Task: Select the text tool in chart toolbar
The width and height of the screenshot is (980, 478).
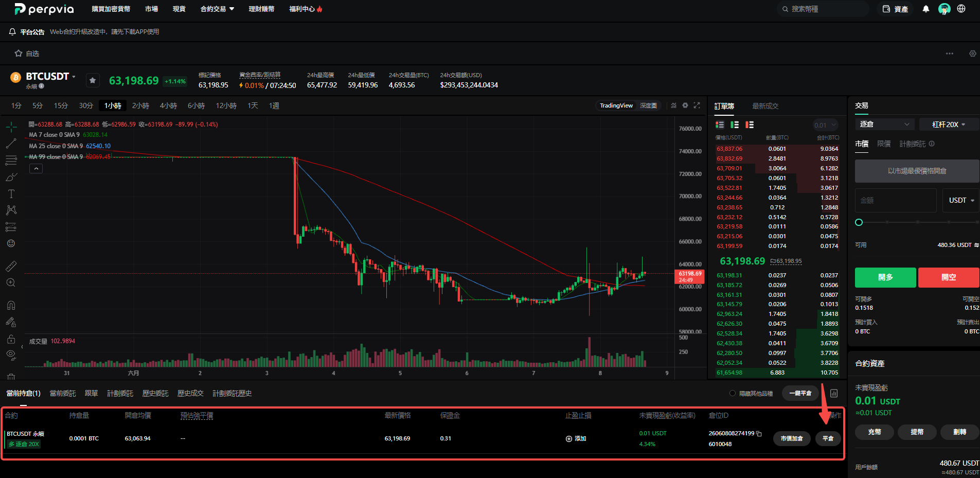Action: pyautogui.click(x=11, y=194)
